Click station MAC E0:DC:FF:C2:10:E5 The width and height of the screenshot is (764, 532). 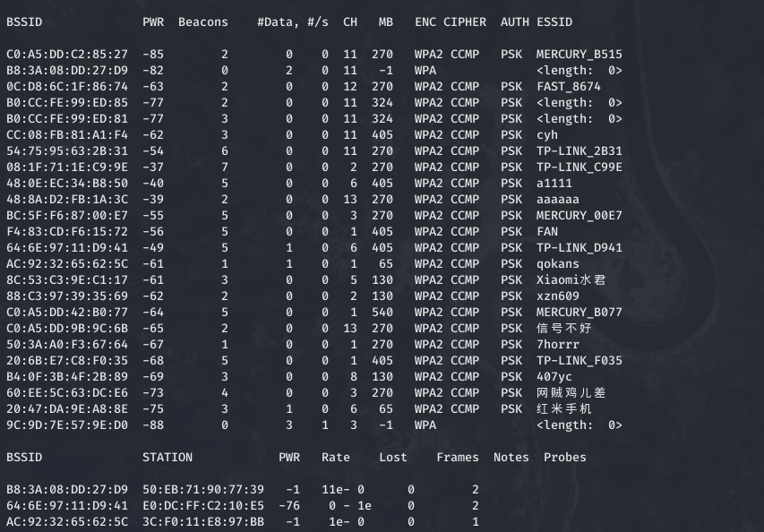(203, 506)
